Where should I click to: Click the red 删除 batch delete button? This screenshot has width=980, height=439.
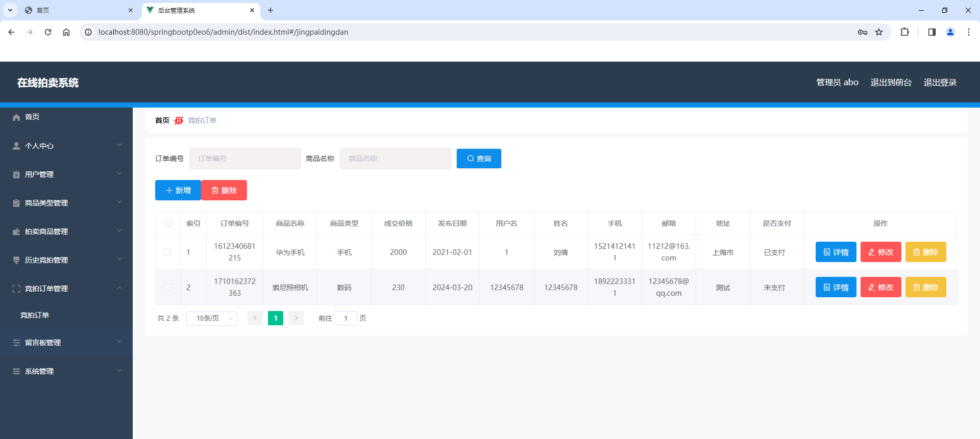(x=224, y=190)
